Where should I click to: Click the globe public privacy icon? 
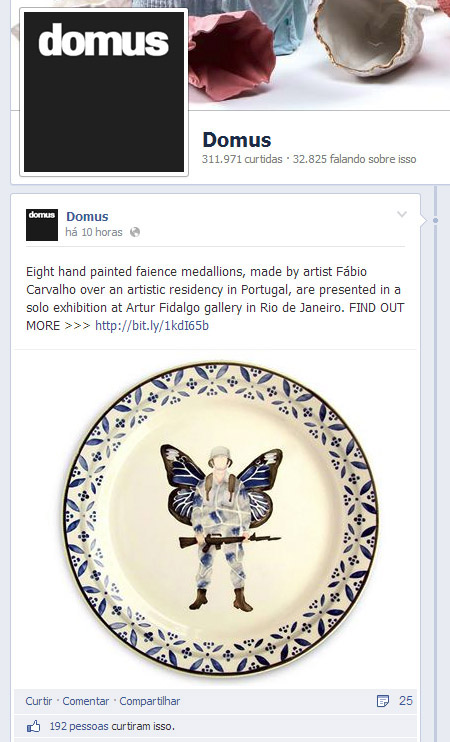tap(135, 232)
